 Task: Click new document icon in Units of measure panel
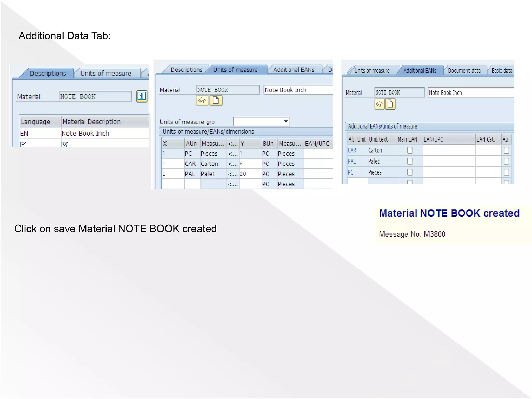[216, 100]
